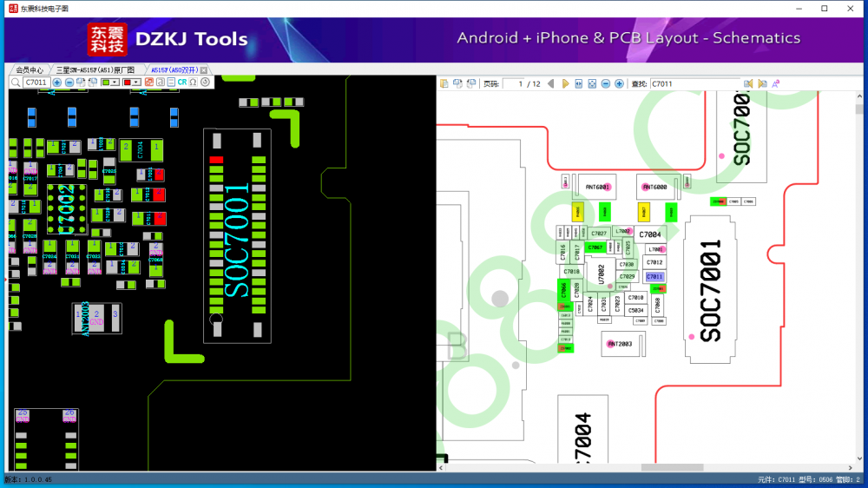Click the fit-page icon in schematic toolbar
This screenshot has width=868, height=488.
(592, 83)
